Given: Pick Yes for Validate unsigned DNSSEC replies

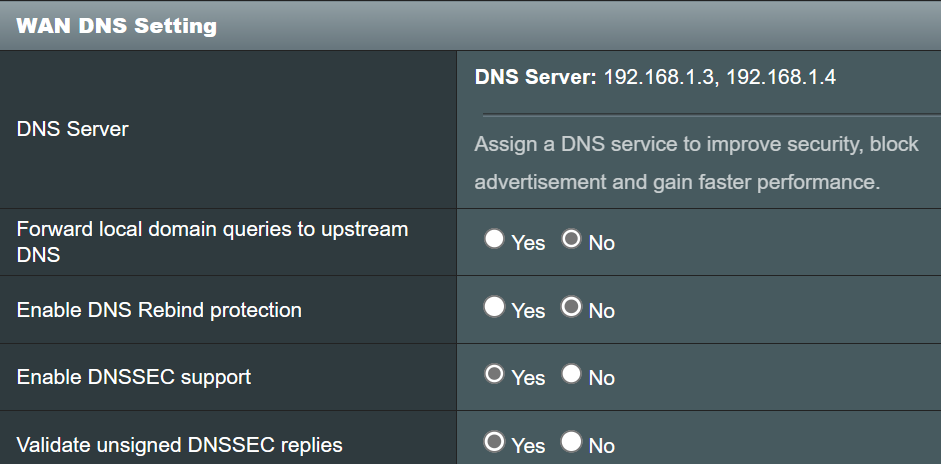Looking at the screenshot, I should coord(494,442).
